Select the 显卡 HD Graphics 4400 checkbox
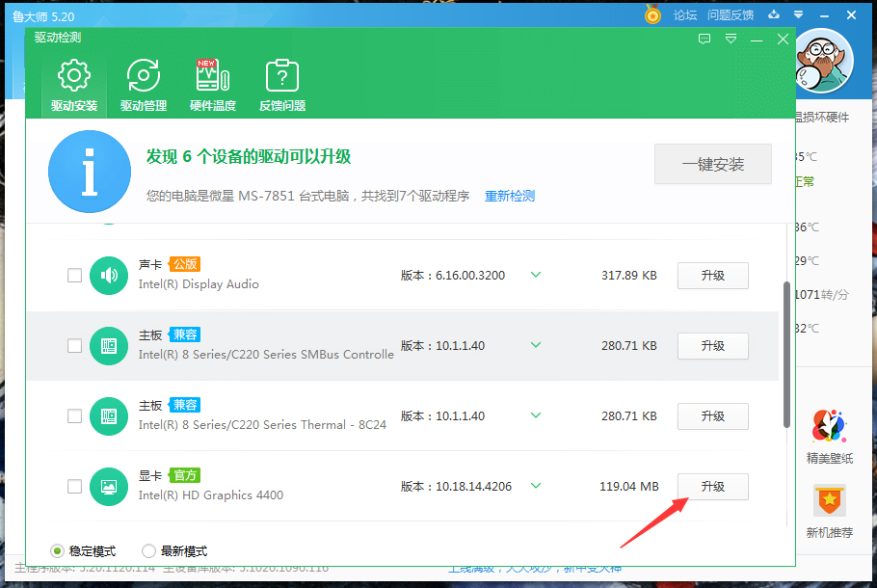 (74, 487)
